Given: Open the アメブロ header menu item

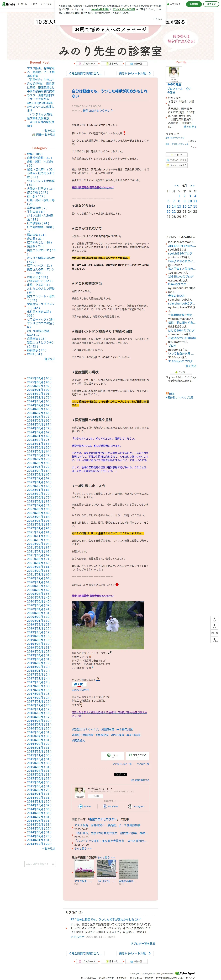Looking at the screenshot, I should click(x=46, y=4).
